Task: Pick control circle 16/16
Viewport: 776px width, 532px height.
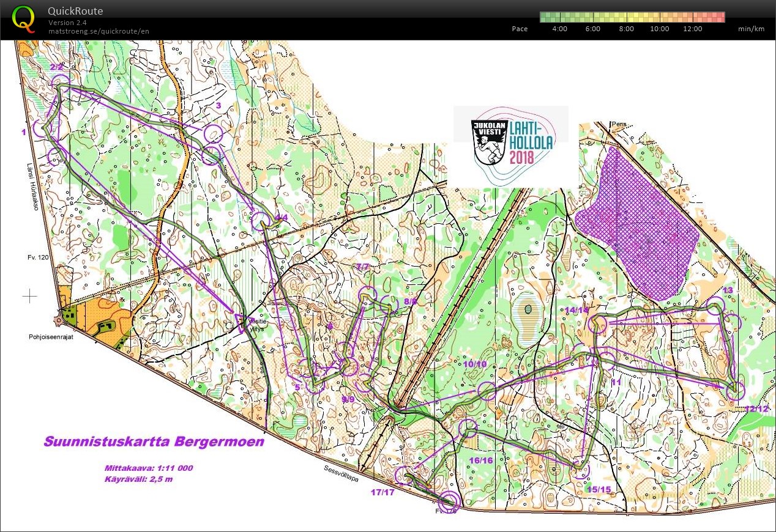Action: coord(468,427)
